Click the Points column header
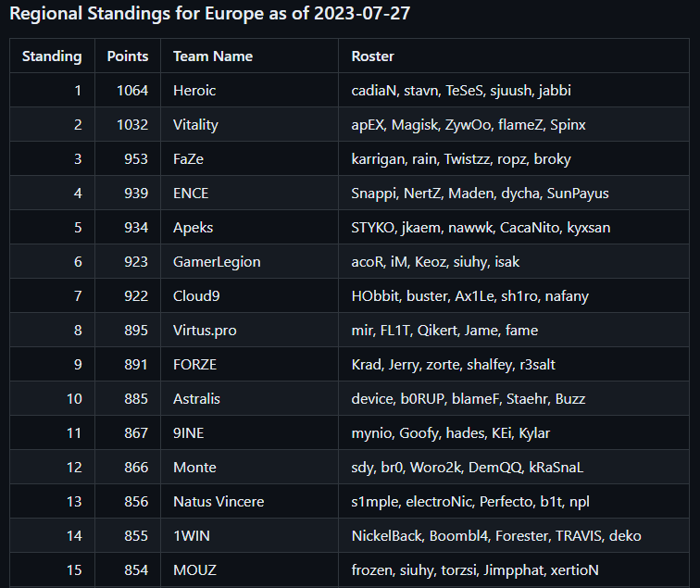The width and height of the screenshot is (700, 588). coord(128,56)
